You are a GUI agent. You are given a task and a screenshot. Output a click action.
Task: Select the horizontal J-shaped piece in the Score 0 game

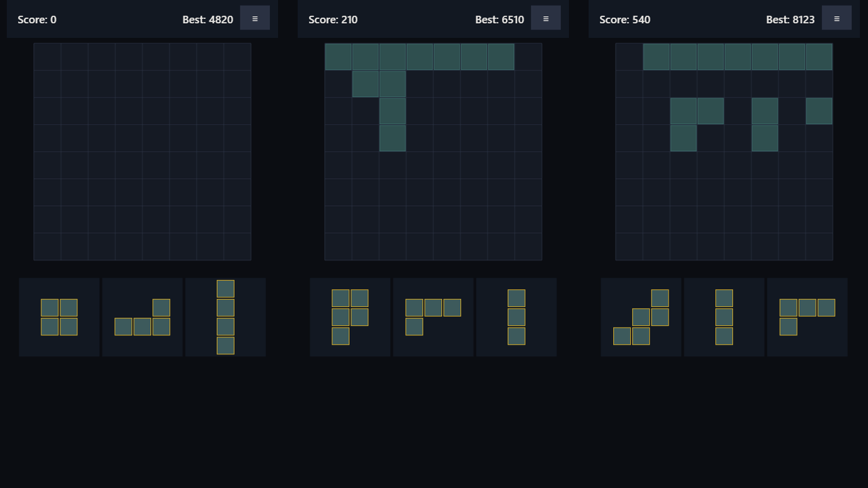pos(142,317)
